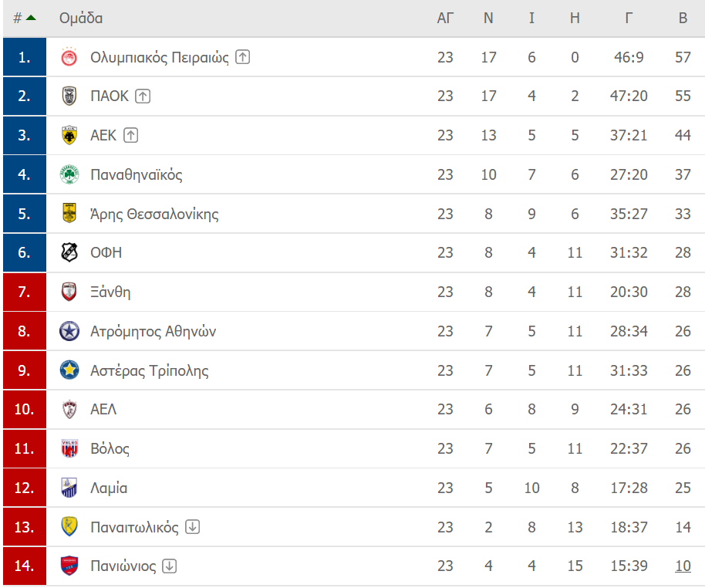The image size is (705, 588).
Task: Click the promotion arrow icon beside ΠΑΟΚ
Action: click(143, 96)
